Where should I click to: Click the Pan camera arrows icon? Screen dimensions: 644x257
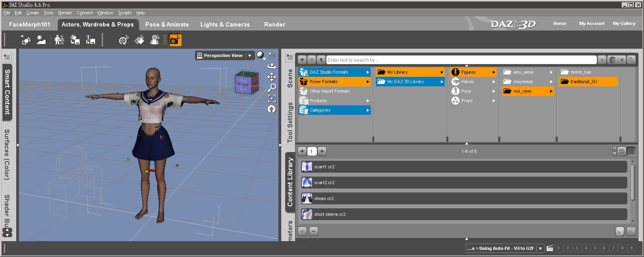tap(272, 77)
